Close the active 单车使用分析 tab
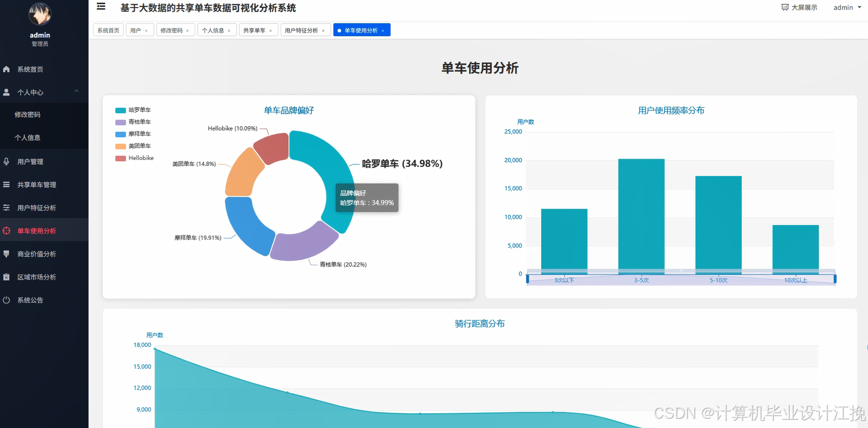 click(383, 31)
